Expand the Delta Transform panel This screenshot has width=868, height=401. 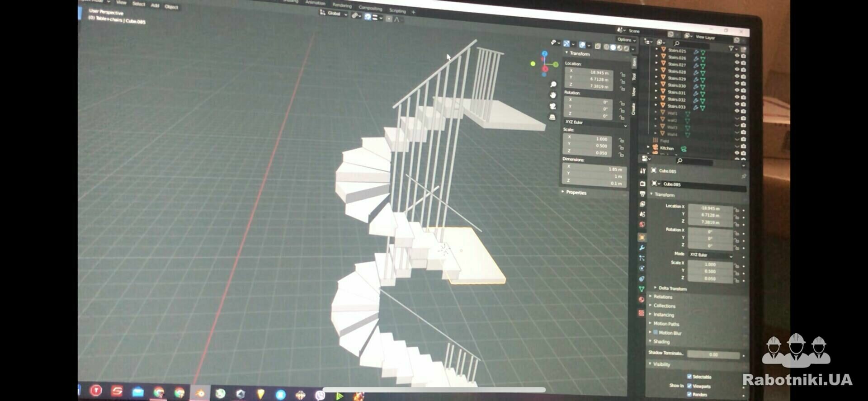point(655,288)
